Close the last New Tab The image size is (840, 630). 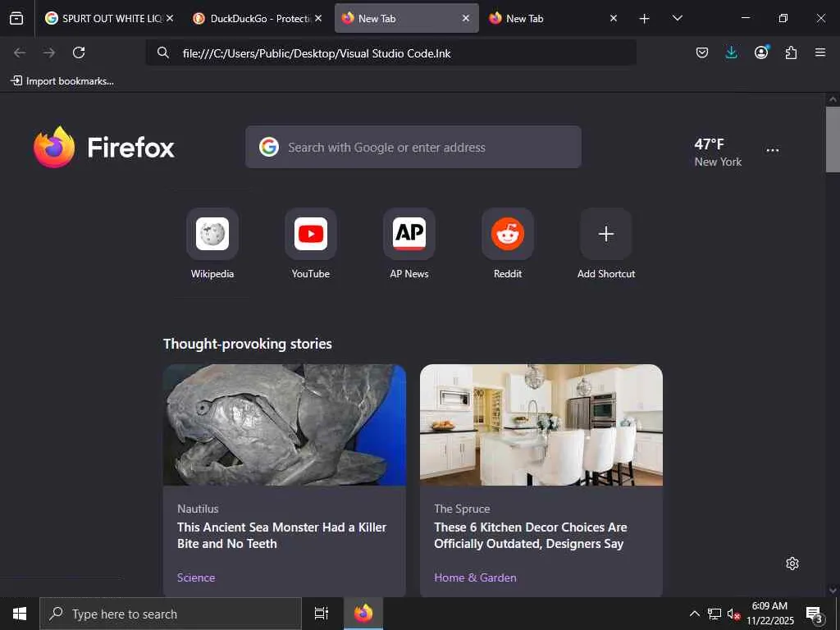pyautogui.click(x=614, y=18)
